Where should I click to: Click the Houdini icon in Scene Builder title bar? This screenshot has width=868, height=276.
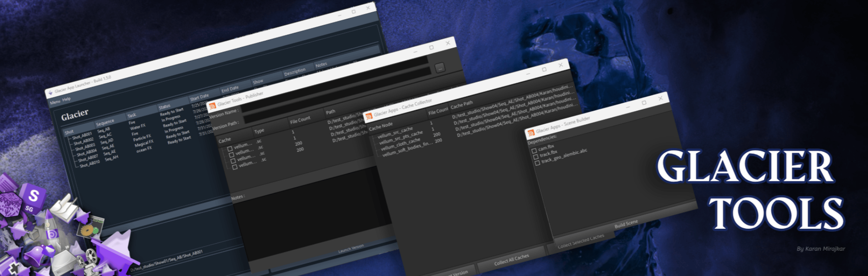[531, 133]
